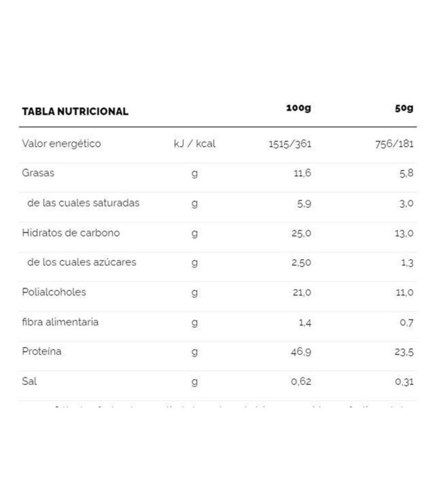Select the 21,0 polyalcohol value

[301, 292]
